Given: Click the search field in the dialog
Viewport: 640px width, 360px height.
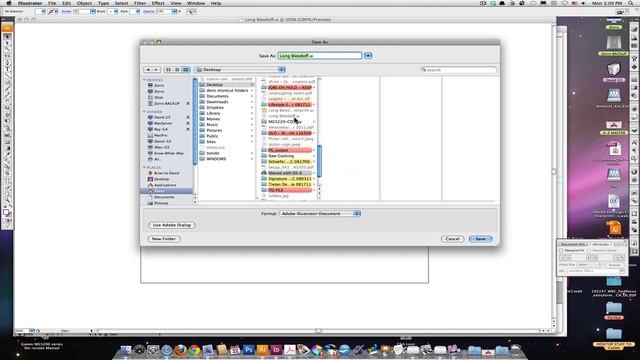Looking at the screenshot, I should click(x=458, y=70).
